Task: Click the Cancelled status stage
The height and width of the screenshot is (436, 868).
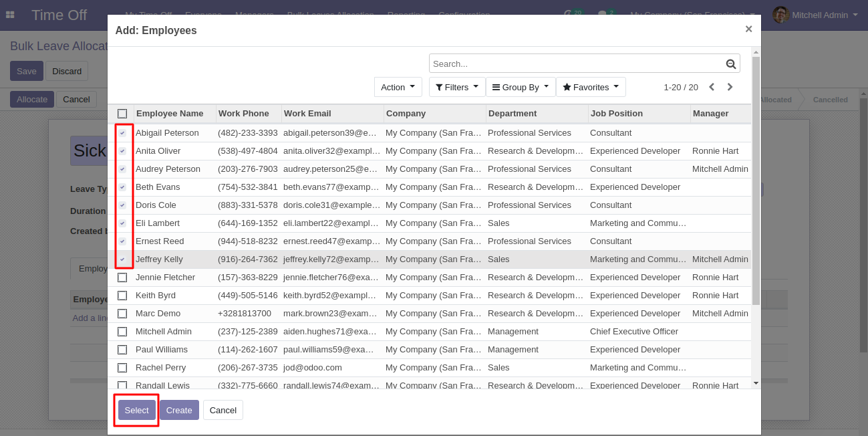Action: [830, 100]
